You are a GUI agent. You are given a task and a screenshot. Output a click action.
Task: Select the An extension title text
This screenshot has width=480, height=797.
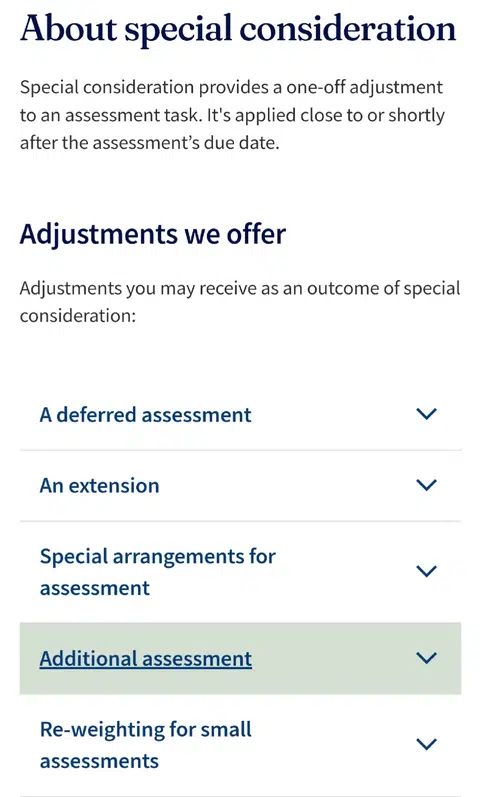pos(100,486)
